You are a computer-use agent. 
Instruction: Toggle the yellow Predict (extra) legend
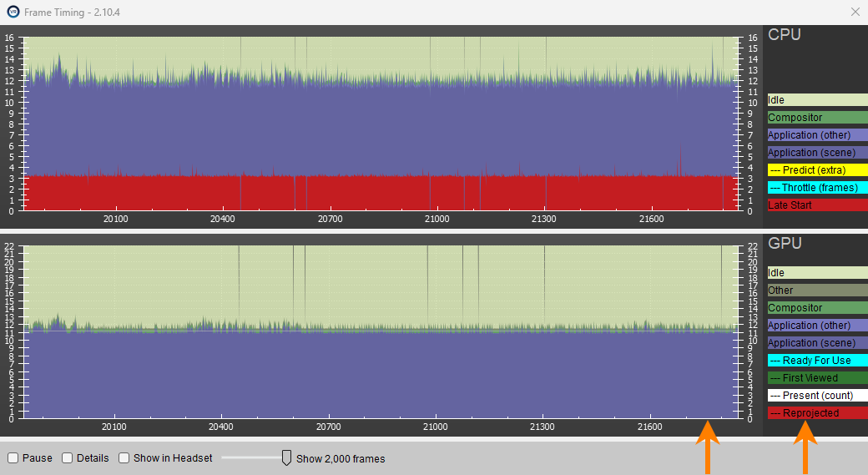click(x=817, y=170)
